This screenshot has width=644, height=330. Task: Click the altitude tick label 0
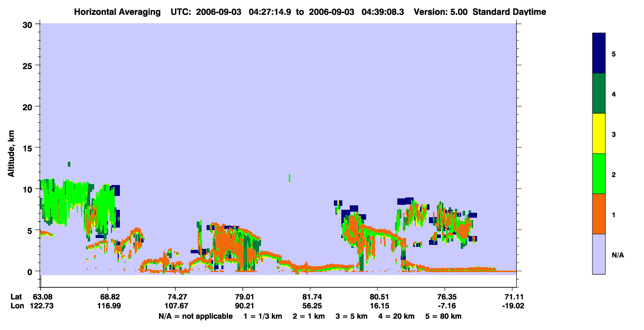coord(31,271)
